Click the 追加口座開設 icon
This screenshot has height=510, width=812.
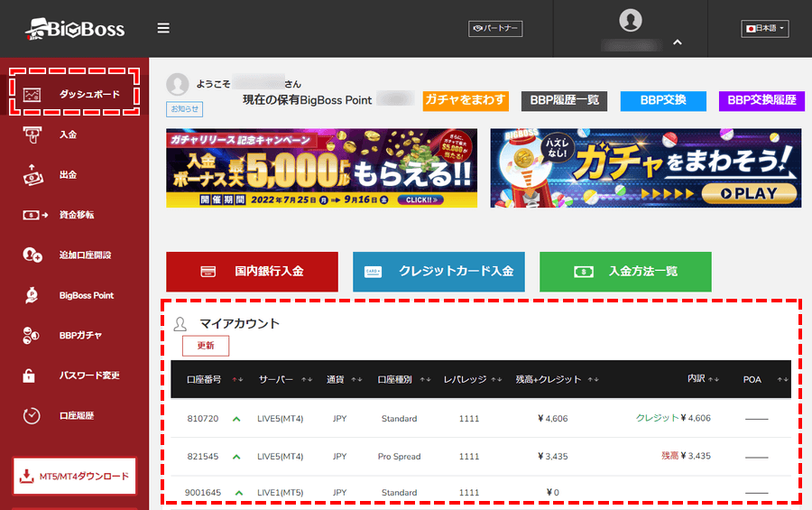coord(32,255)
